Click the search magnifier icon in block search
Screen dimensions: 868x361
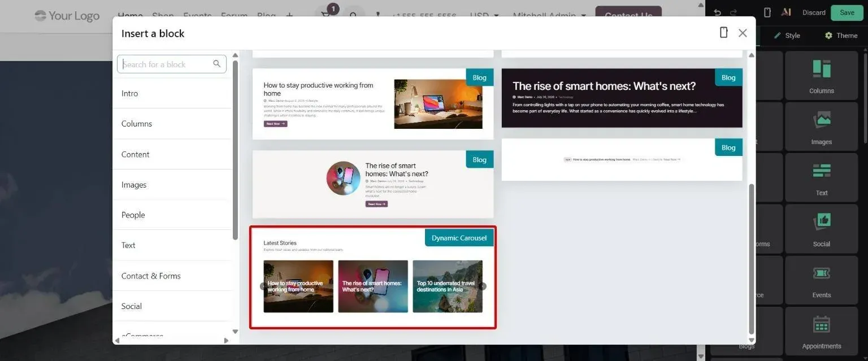point(216,64)
